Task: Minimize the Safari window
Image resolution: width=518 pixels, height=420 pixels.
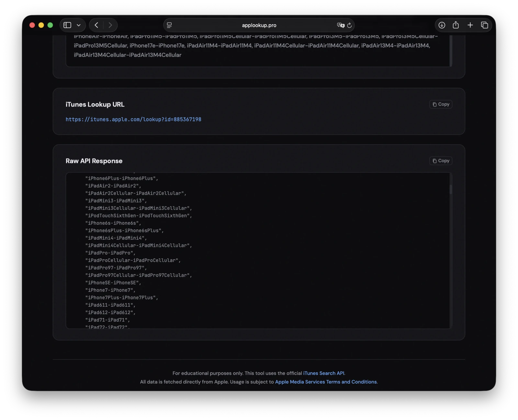Action: click(41, 25)
